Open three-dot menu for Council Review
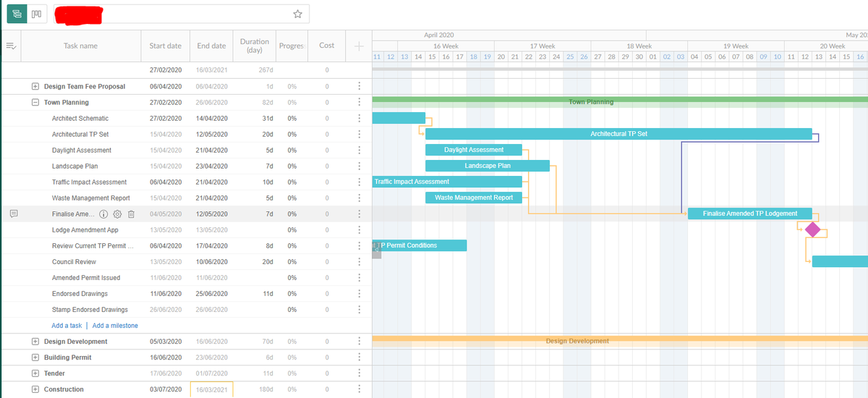 click(359, 261)
